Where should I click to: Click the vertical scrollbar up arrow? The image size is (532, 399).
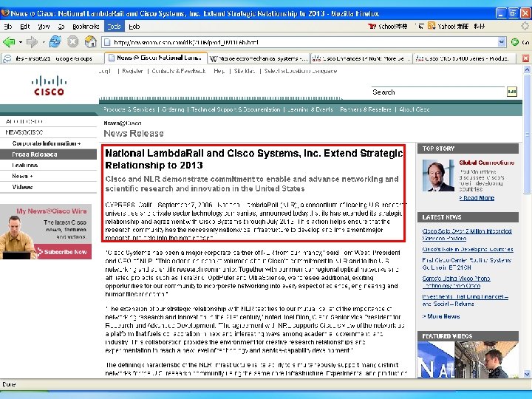coord(527,69)
